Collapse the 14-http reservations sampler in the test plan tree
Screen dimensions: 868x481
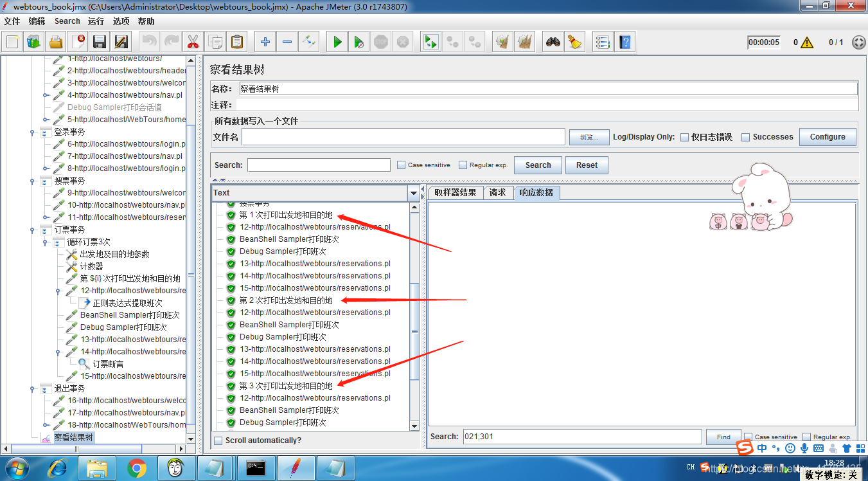tap(59, 352)
